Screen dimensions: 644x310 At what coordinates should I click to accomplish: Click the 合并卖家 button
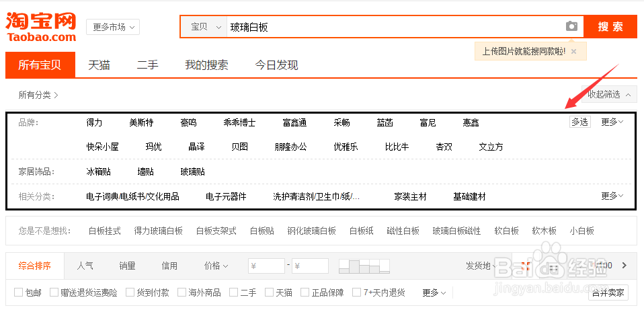point(608,293)
